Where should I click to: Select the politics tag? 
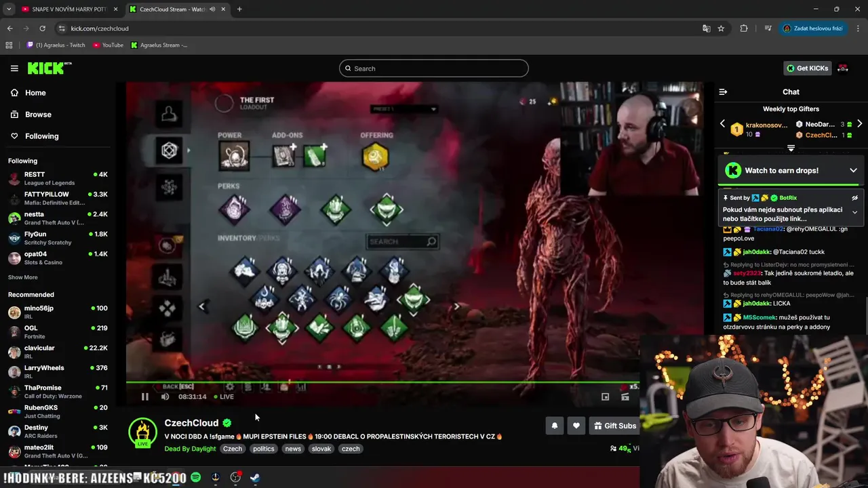pos(264,449)
